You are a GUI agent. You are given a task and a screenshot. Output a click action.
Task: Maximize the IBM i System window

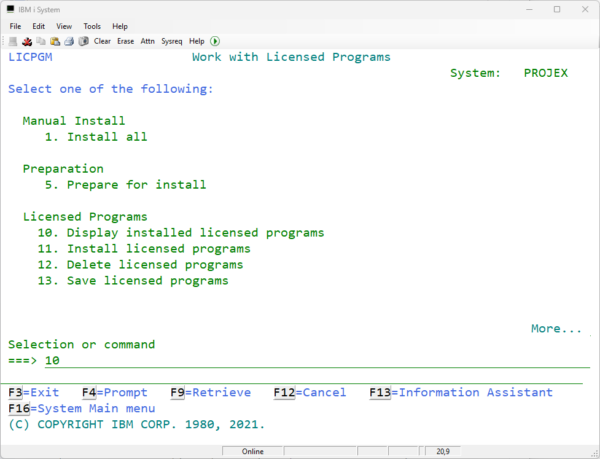click(x=557, y=10)
